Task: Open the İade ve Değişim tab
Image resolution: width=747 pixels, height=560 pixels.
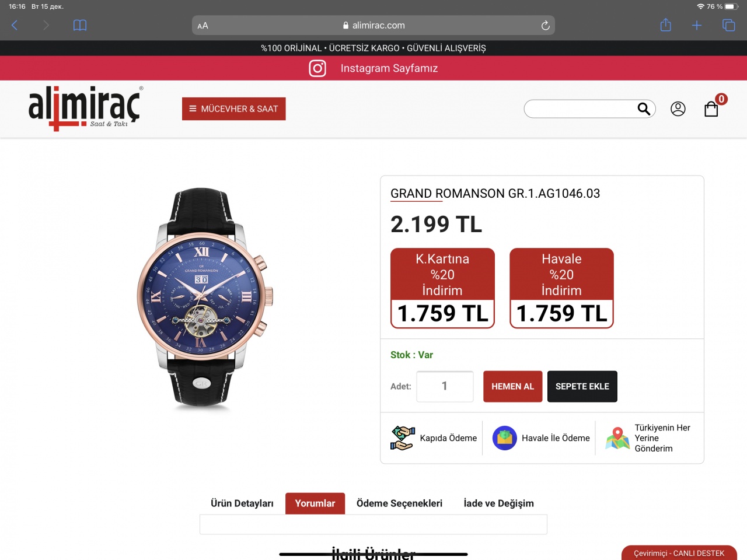Action: (499, 503)
